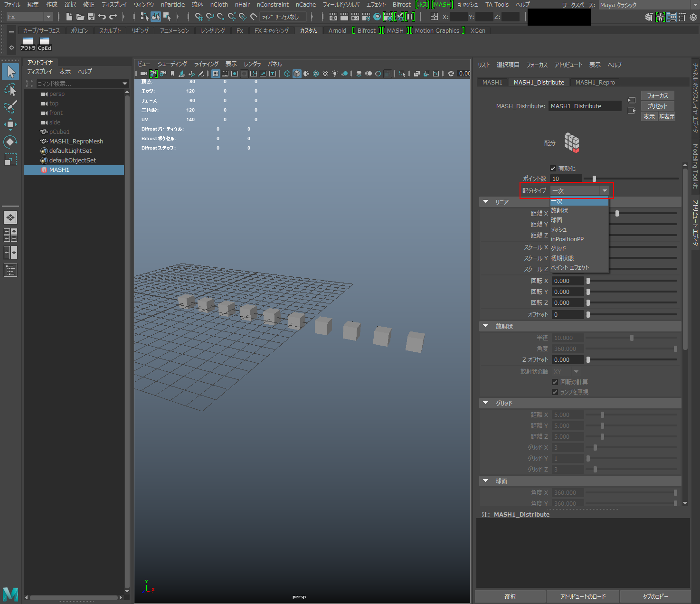
Task: Toggle resolution gate icon in viewport
Action: click(235, 74)
